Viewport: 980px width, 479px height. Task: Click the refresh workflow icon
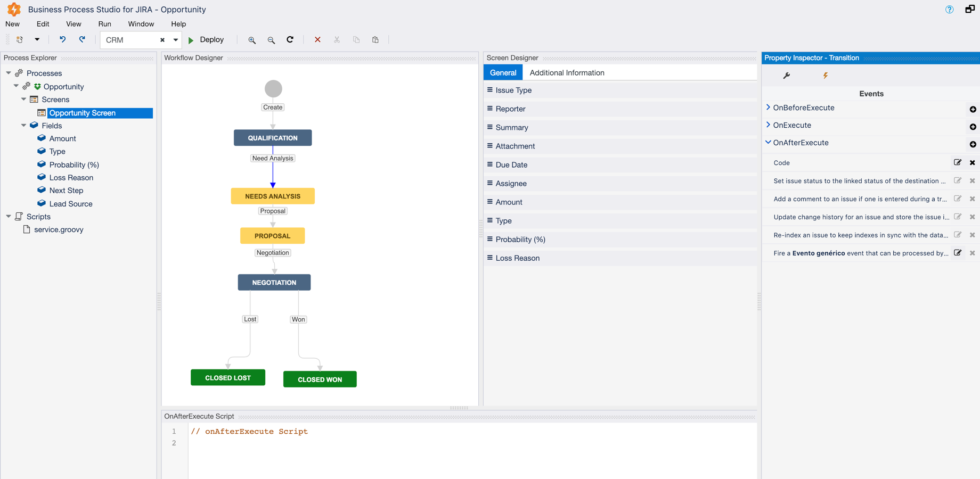pos(290,39)
